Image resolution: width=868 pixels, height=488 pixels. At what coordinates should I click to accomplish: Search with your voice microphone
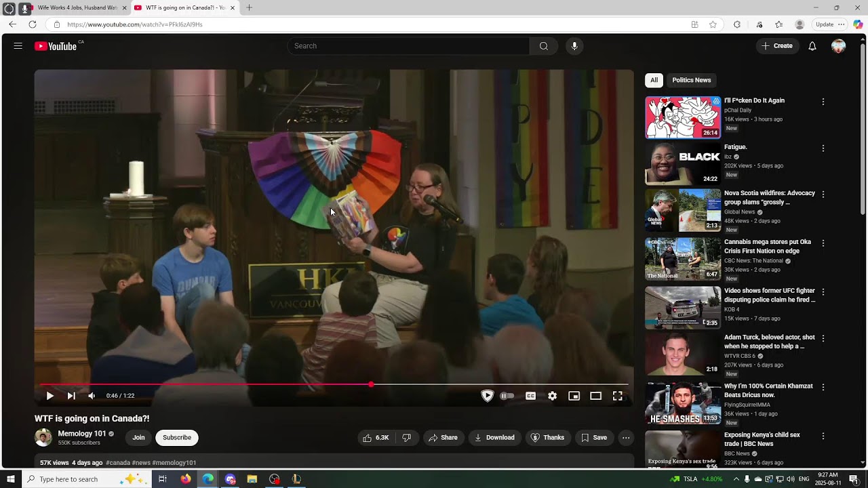coord(574,46)
